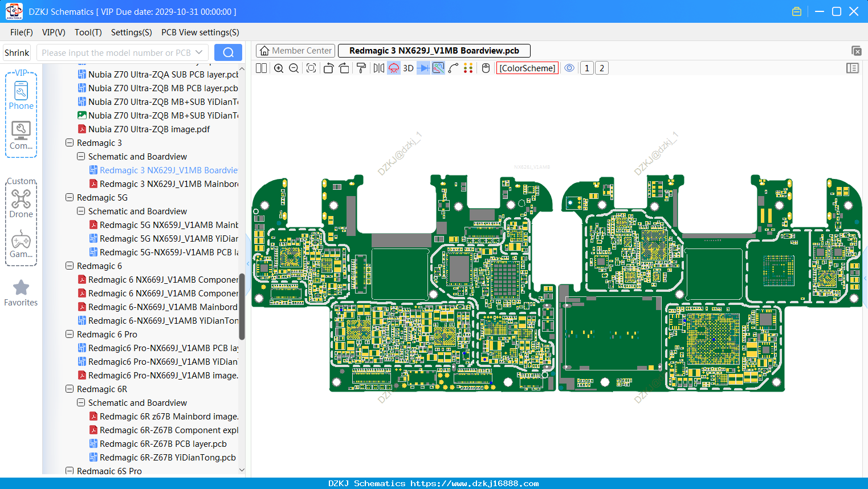The width and height of the screenshot is (868, 489).
Task: Select the Drone category icon
Action: (21, 203)
